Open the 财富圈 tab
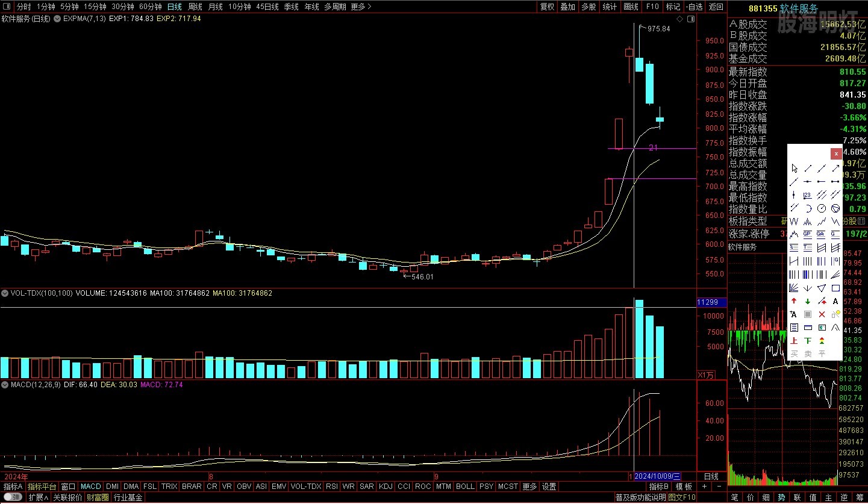This screenshot has width=868, height=504. [x=98, y=497]
